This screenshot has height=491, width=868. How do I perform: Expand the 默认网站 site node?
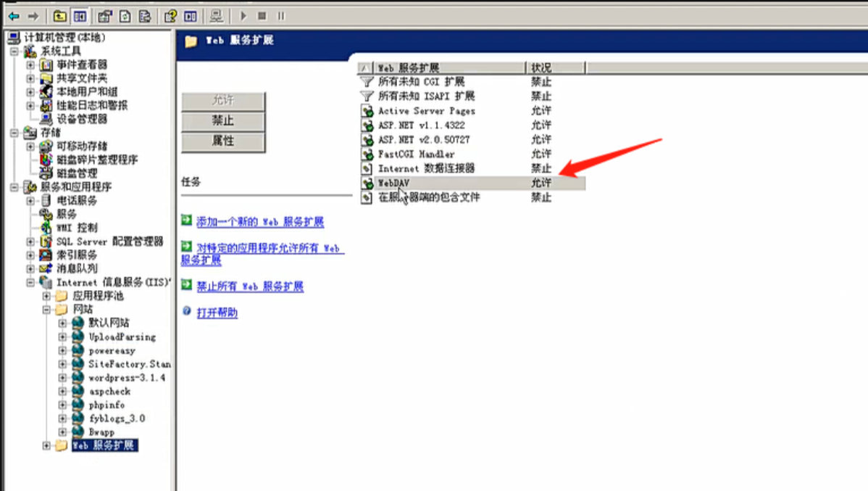pos(62,323)
